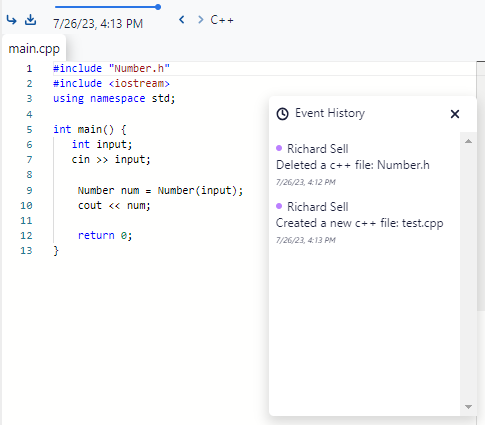Click the blue timeline slider handle
This screenshot has height=425, width=485.
coord(158,7)
